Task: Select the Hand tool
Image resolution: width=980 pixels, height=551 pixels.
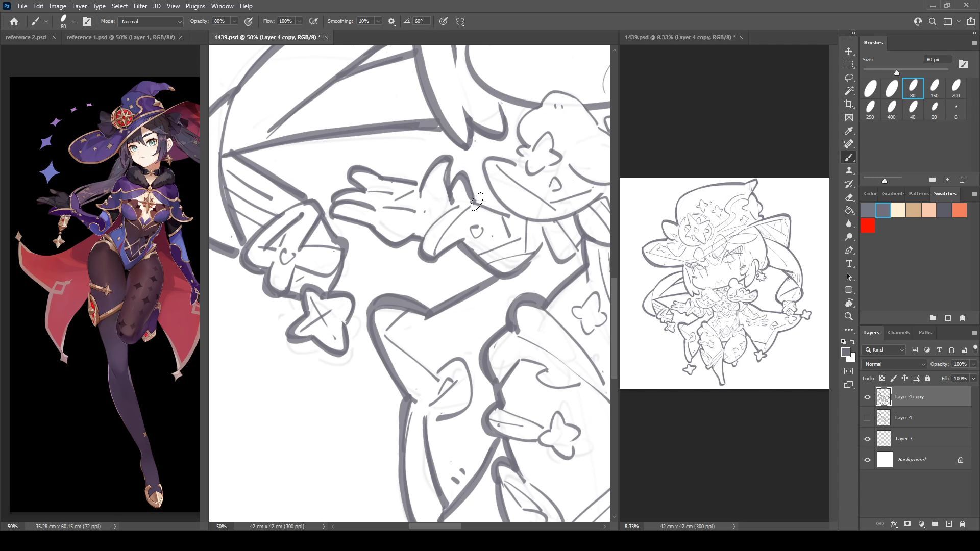Action: (849, 304)
